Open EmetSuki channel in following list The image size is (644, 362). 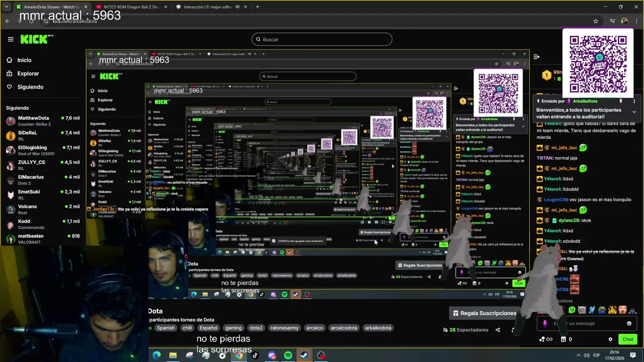[43, 194]
